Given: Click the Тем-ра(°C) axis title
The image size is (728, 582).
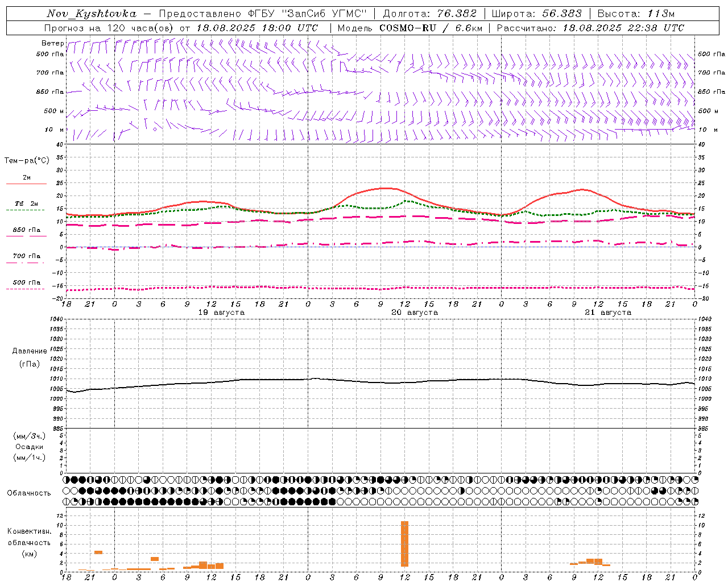Looking at the screenshot, I should pos(27,161).
